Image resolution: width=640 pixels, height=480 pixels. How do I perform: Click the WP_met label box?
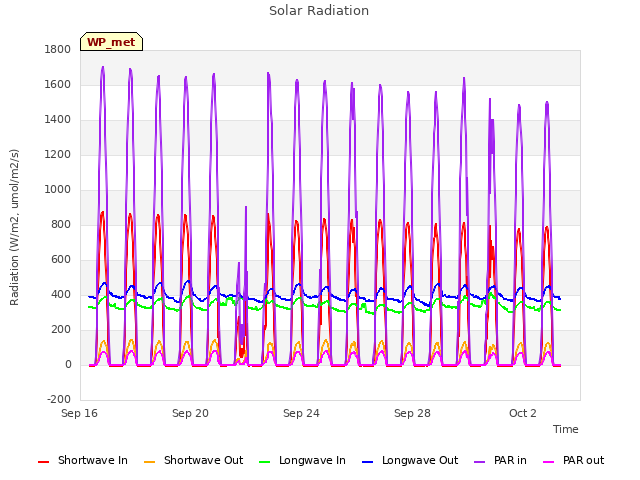coord(111,42)
